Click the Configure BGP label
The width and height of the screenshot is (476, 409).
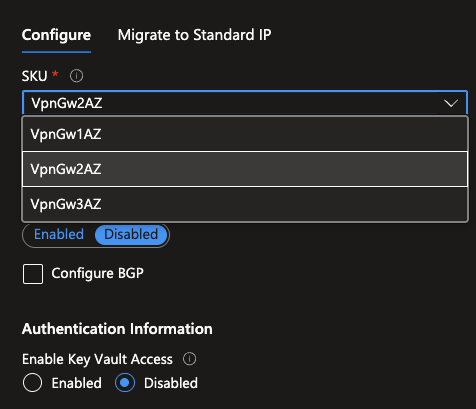(x=97, y=274)
